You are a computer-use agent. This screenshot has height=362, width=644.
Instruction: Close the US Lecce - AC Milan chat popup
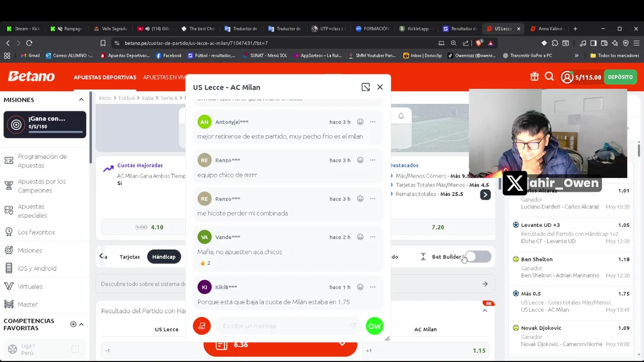click(380, 87)
